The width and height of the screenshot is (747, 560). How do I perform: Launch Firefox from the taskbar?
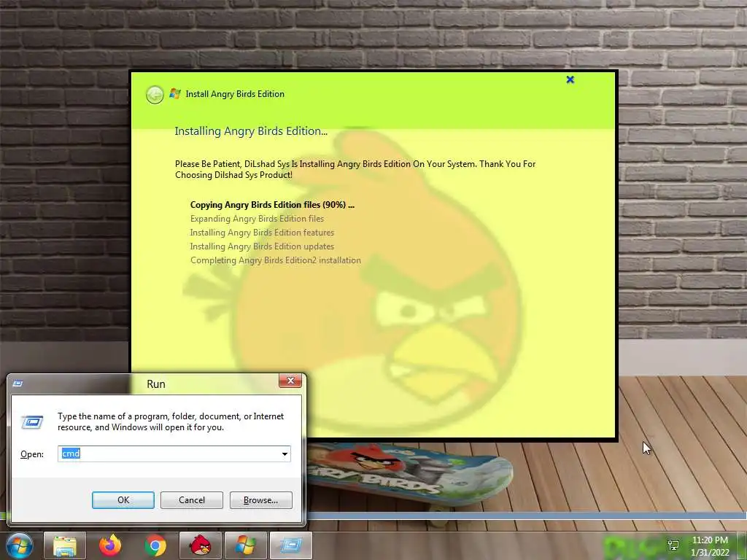coord(110,545)
